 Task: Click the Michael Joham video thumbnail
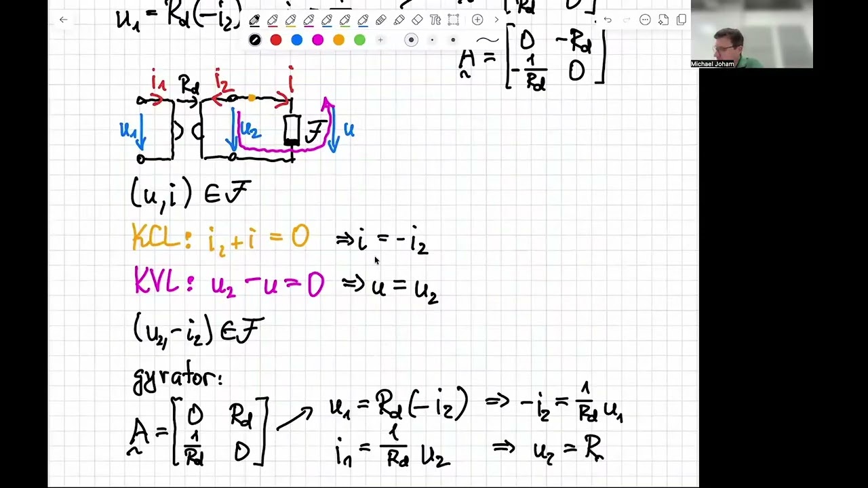(x=752, y=34)
